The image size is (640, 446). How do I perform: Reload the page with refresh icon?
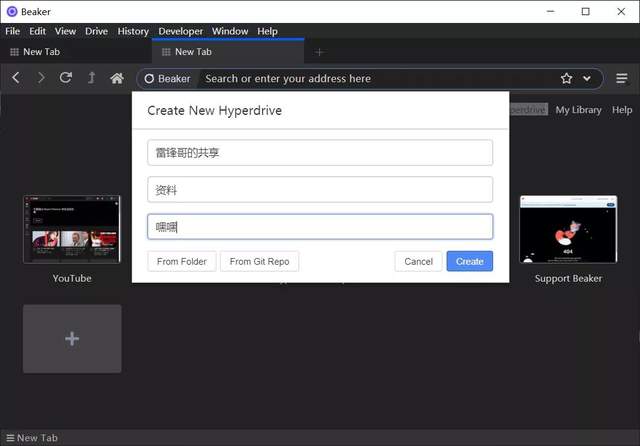pyautogui.click(x=66, y=78)
